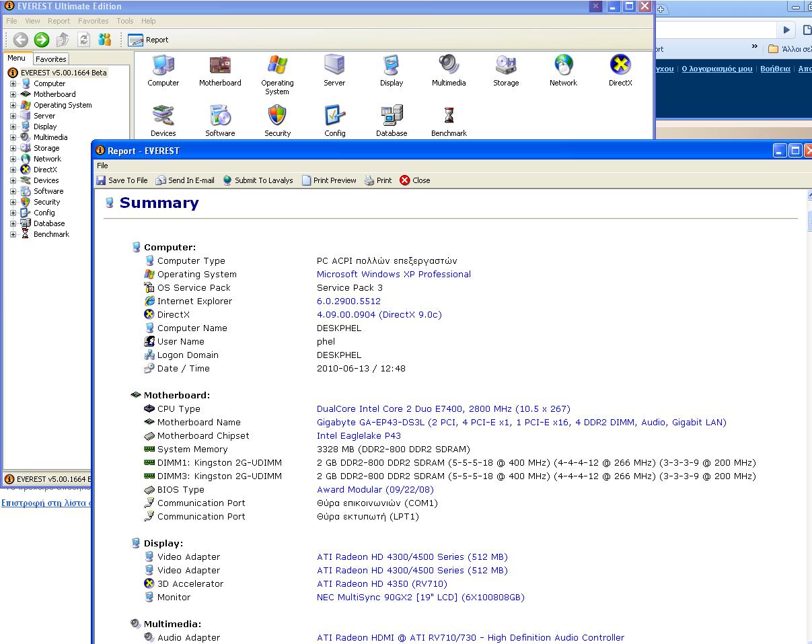The width and height of the screenshot is (812, 644).
Task: Click the Report toolbar button
Action: click(x=148, y=40)
